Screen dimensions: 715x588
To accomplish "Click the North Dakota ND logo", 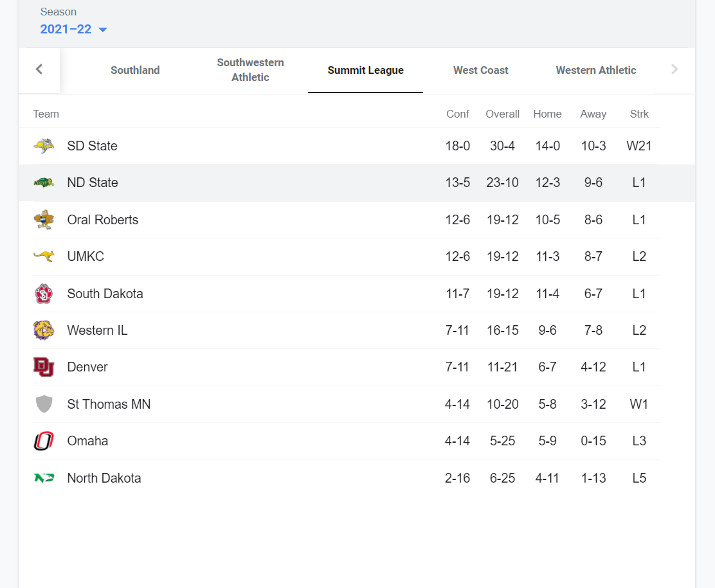I will pyautogui.click(x=44, y=477).
